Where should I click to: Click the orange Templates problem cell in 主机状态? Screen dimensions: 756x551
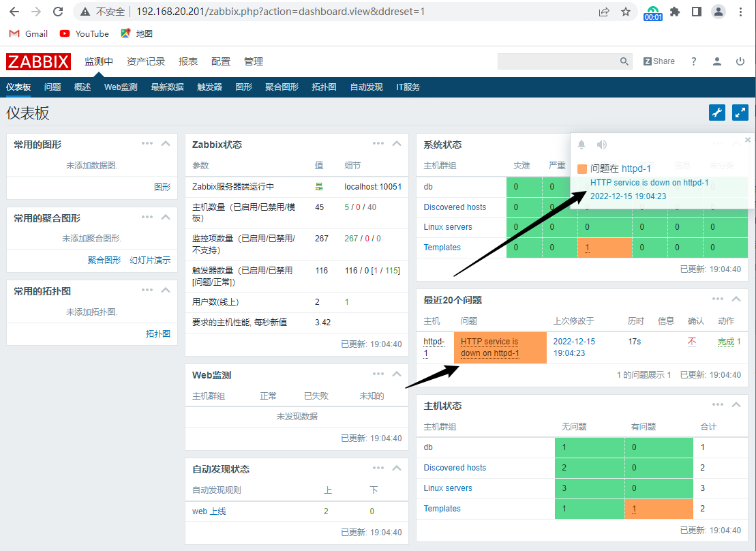(658, 509)
